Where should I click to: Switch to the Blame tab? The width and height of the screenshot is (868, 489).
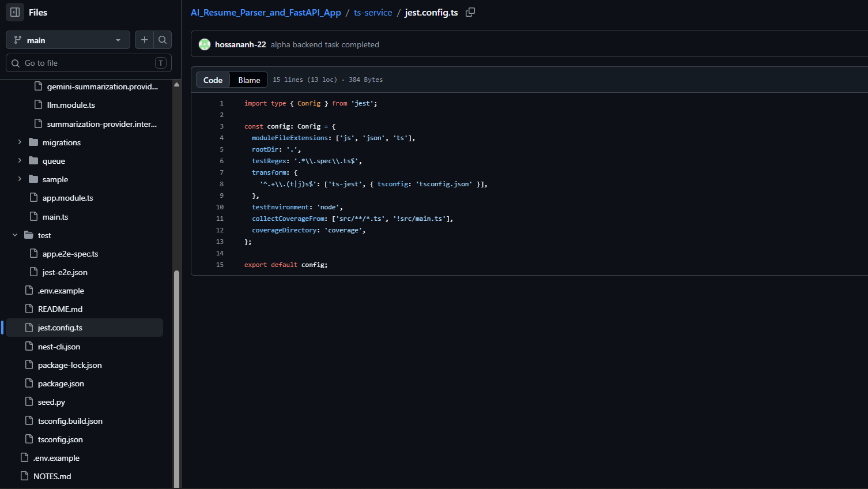tap(249, 80)
